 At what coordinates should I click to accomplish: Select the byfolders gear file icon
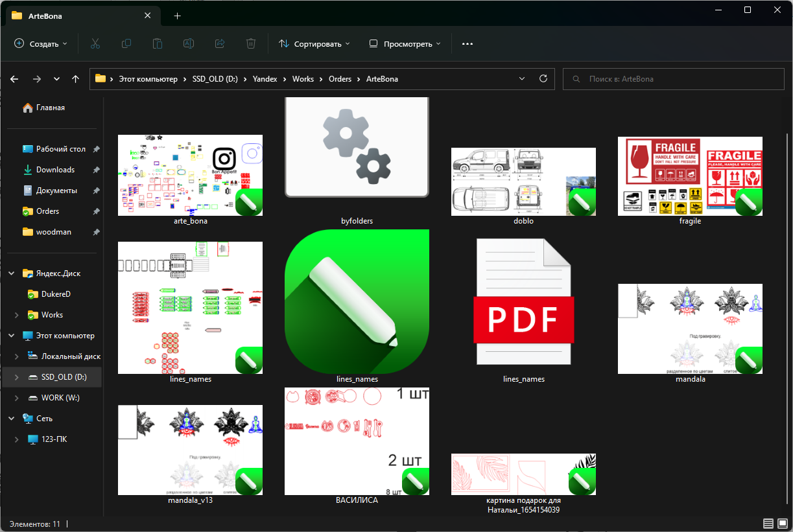[357, 146]
